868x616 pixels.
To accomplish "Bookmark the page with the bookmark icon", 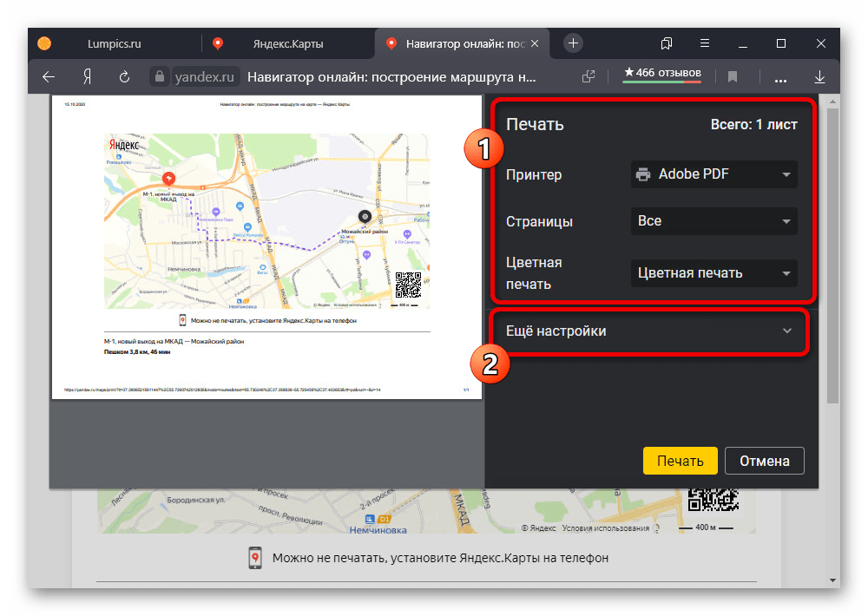I will click(x=733, y=76).
